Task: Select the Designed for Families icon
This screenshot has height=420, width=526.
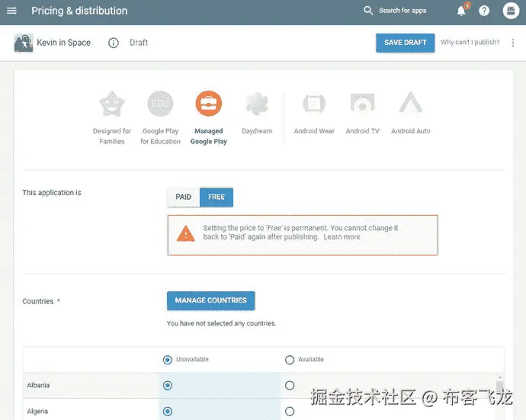Action: (112, 104)
